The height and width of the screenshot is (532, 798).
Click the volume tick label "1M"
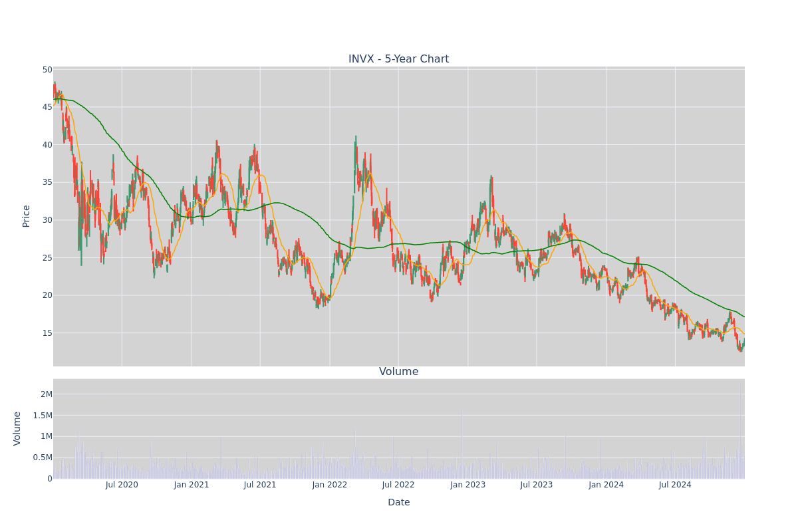(x=47, y=436)
